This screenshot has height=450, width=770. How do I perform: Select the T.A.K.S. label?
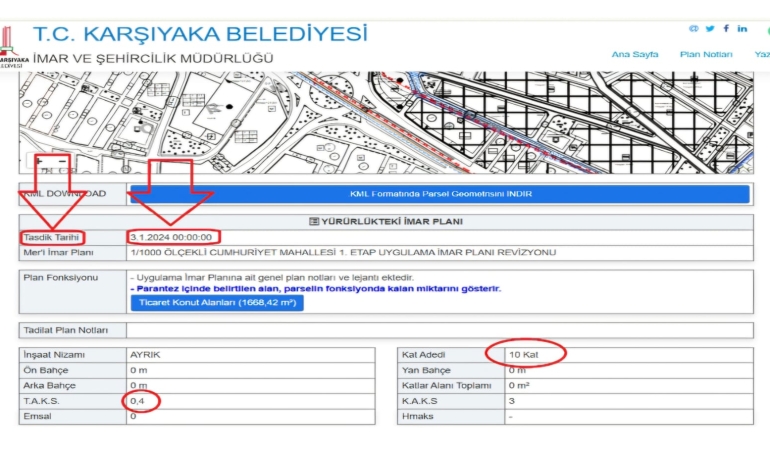click(x=41, y=401)
